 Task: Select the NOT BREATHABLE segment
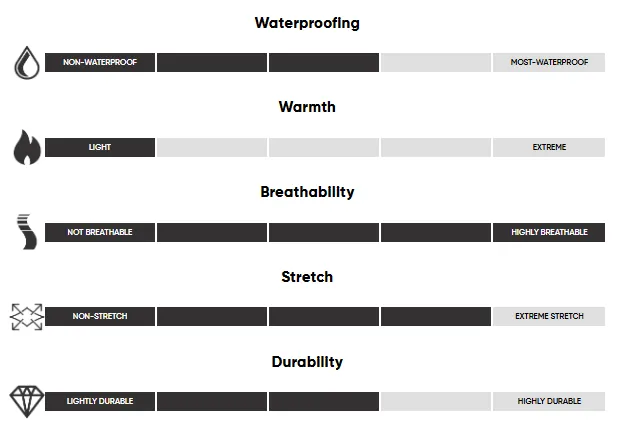100,232
